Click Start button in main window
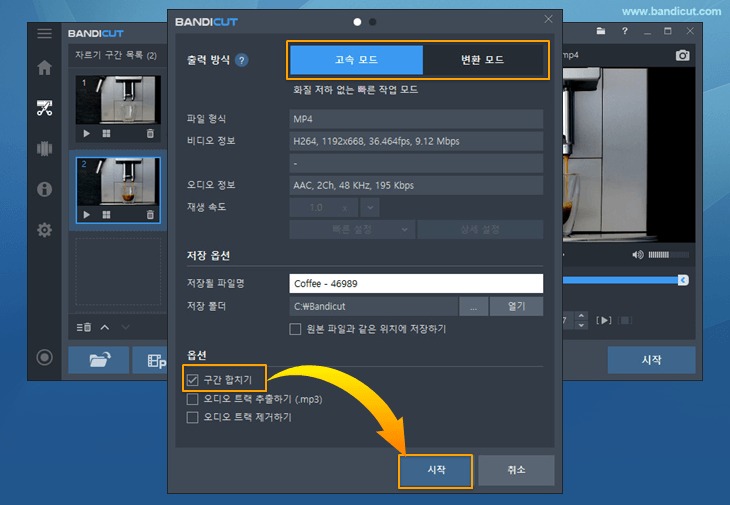The width and height of the screenshot is (730, 505). (651, 360)
